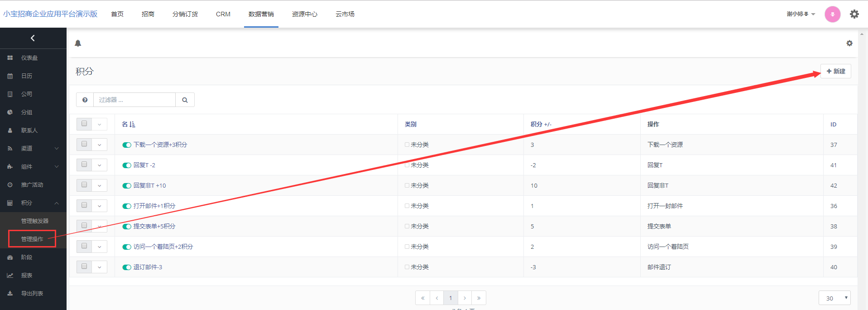
Task: Expand the 渠道 sidebar submenu
Action: pos(57,149)
